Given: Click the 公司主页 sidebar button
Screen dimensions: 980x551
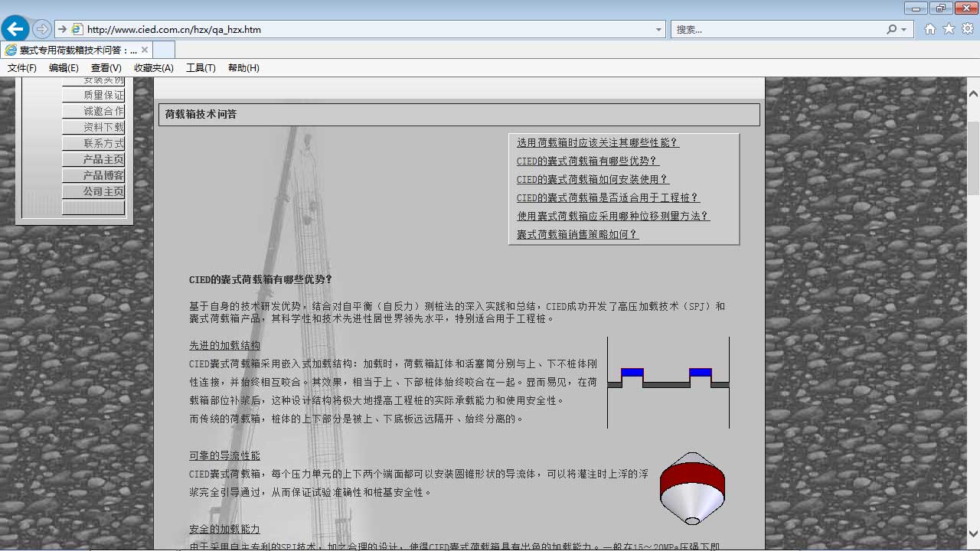Looking at the screenshot, I should click(x=93, y=191).
